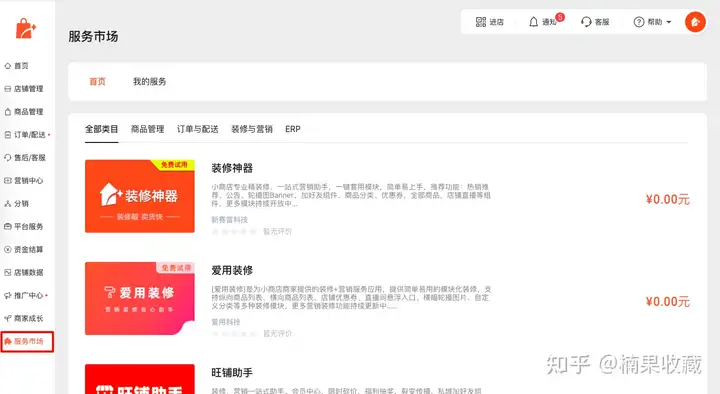
Task: Click the 服务市场 sidebar icon
Action: click(8, 341)
